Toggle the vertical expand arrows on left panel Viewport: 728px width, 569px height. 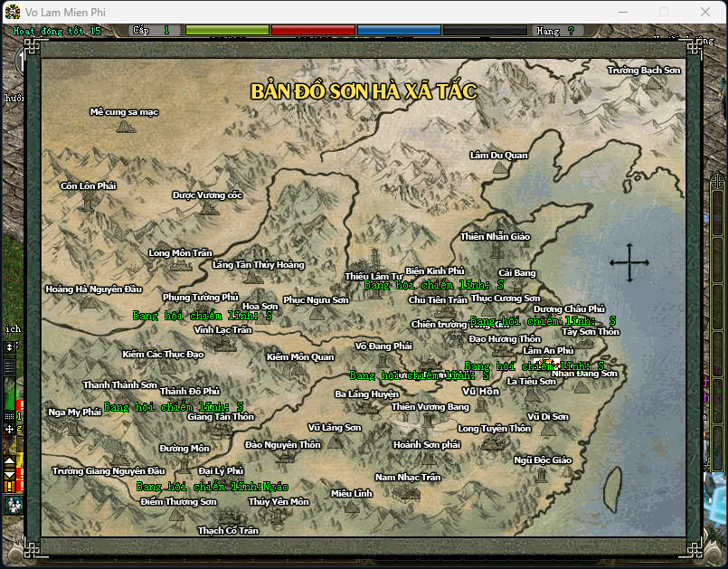click(9, 346)
